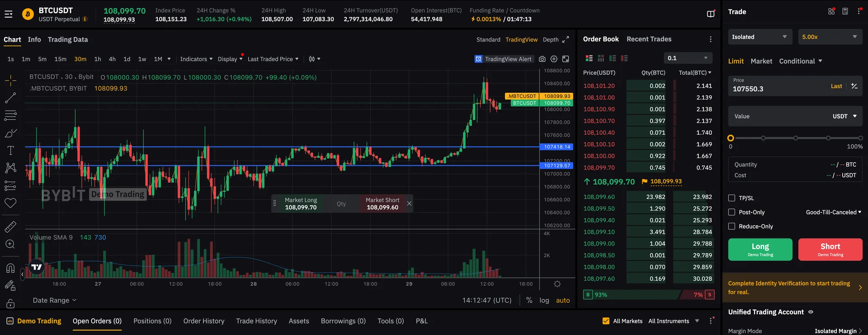The image size is (868, 335).
Task: Open the Good-Till-Canceled dropdown
Action: coord(834,212)
